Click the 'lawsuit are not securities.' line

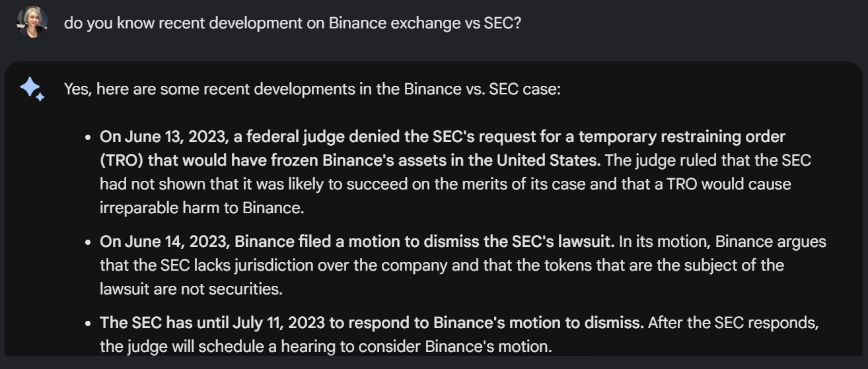click(x=191, y=288)
